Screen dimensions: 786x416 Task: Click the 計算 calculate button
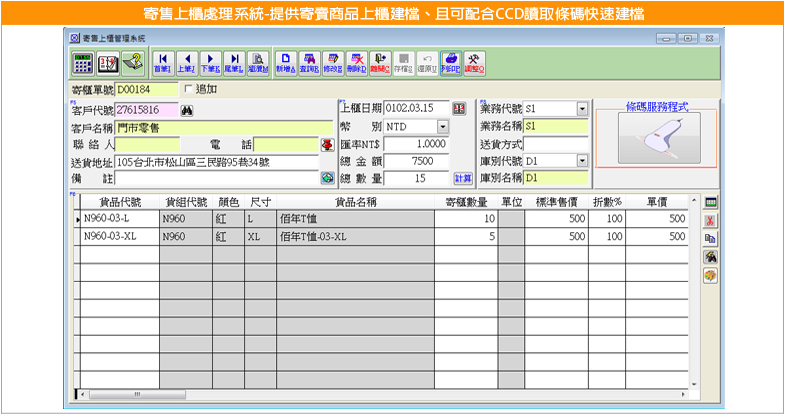pyautogui.click(x=463, y=178)
